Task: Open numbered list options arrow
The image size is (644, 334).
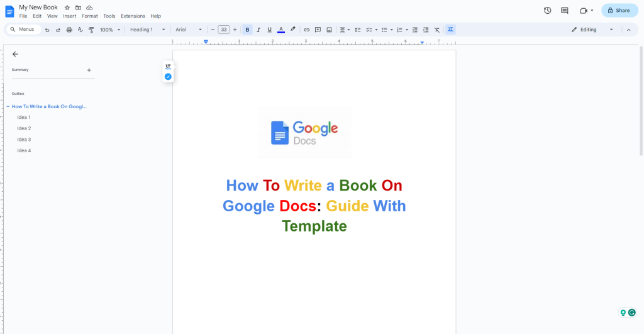Action: click(x=407, y=30)
